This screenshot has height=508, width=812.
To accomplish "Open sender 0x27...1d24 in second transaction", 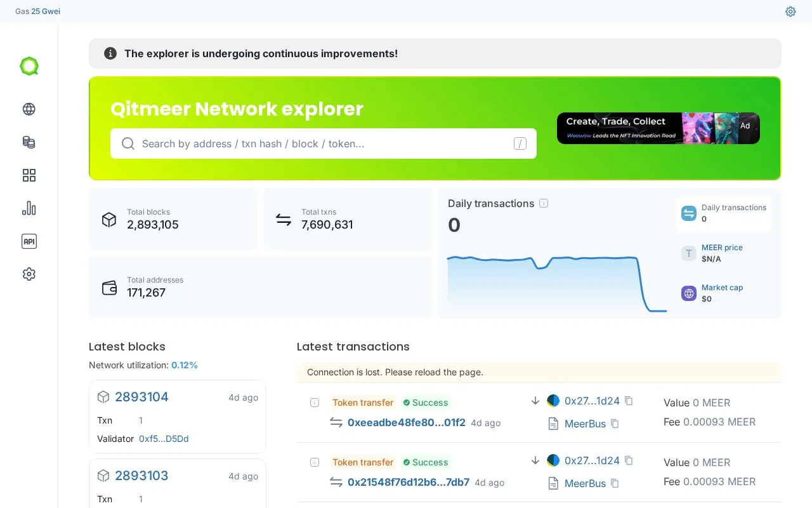I will click(x=592, y=460).
